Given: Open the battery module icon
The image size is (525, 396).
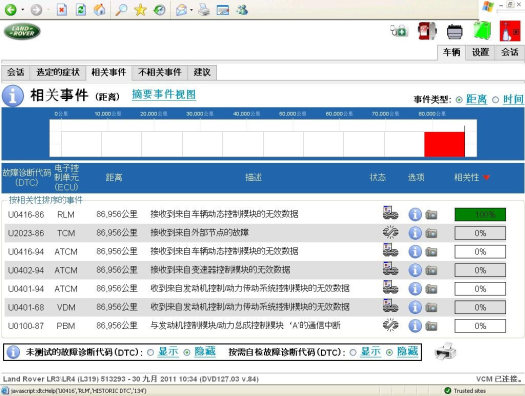Looking at the screenshot, I should click(x=455, y=32).
